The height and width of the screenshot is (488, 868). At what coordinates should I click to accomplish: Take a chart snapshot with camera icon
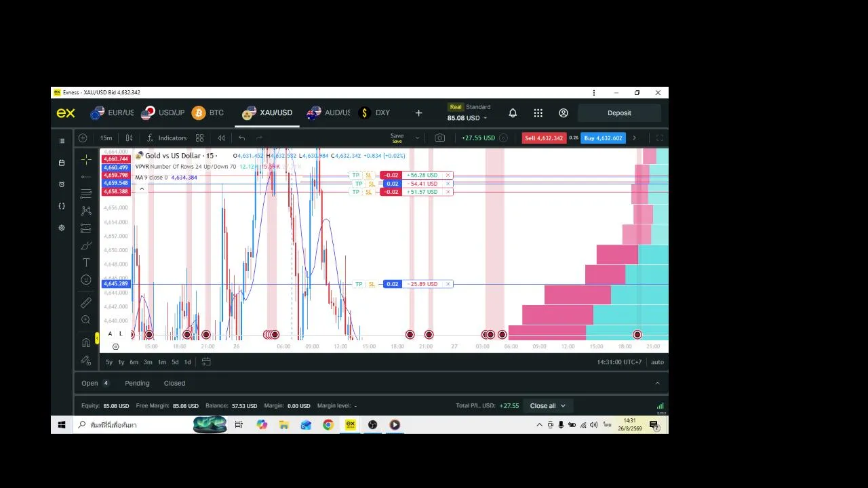(x=440, y=138)
